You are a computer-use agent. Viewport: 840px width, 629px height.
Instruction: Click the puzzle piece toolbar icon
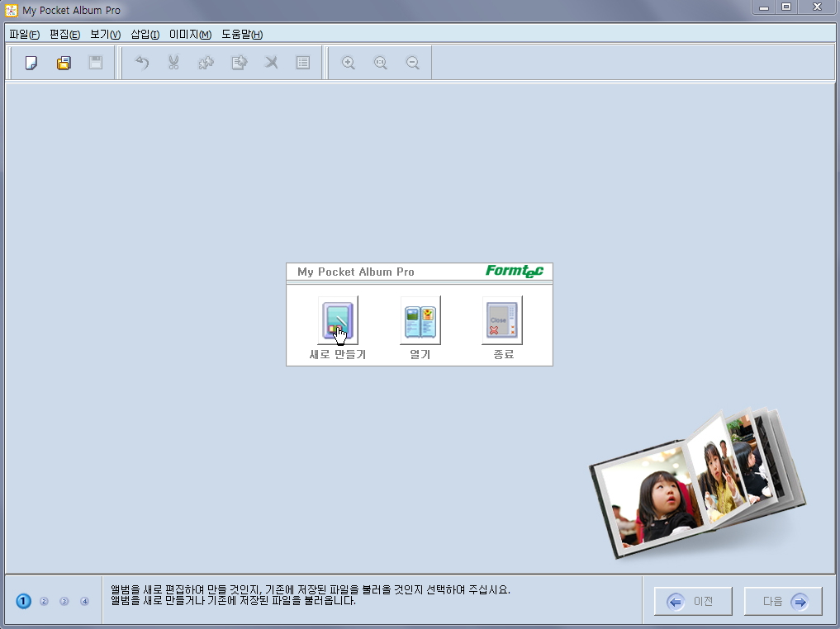coord(206,63)
